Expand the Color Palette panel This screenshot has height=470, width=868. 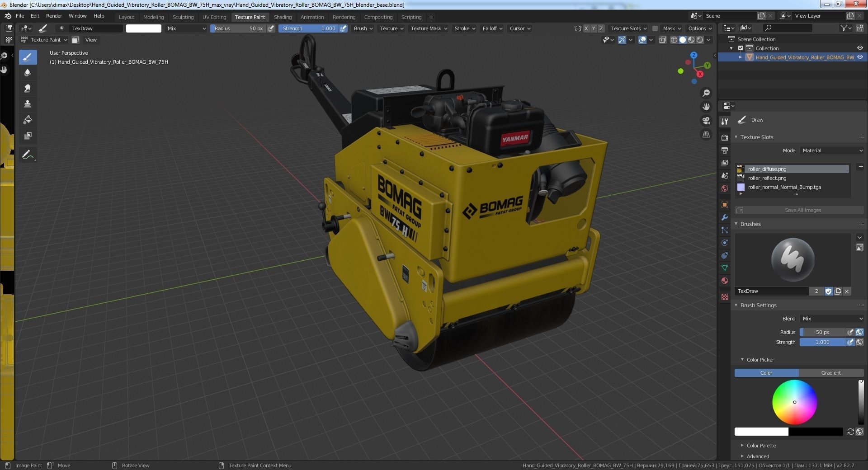(742, 446)
